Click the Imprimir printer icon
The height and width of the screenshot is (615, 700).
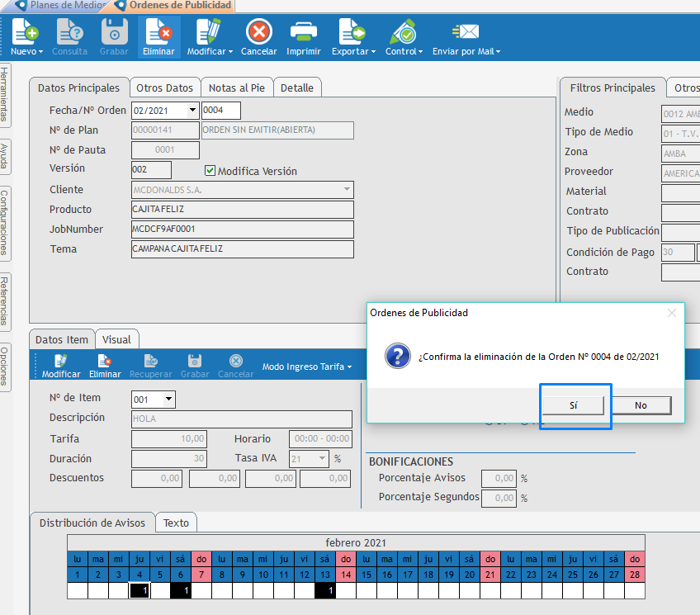click(x=304, y=33)
